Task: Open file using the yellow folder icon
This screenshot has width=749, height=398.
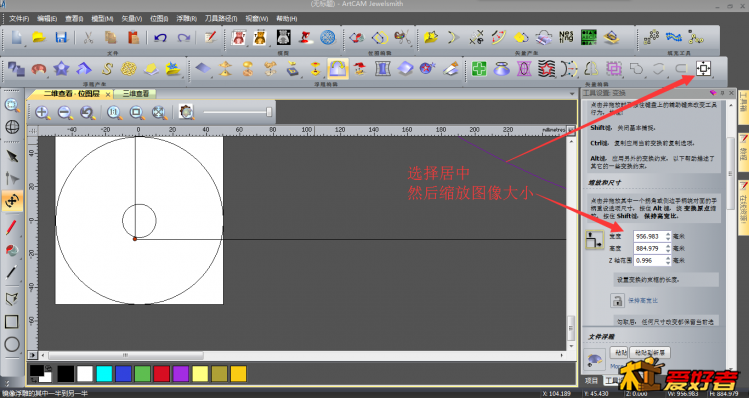Action: point(39,37)
